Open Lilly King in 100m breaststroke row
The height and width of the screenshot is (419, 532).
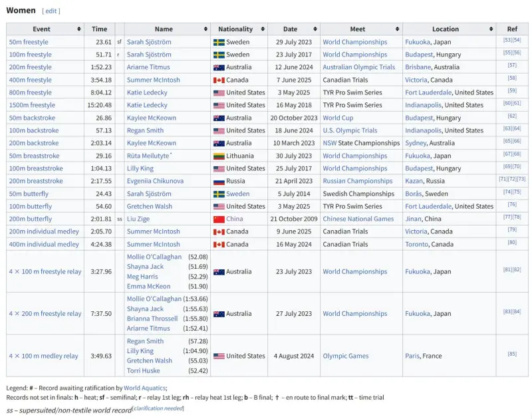pos(140,169)
